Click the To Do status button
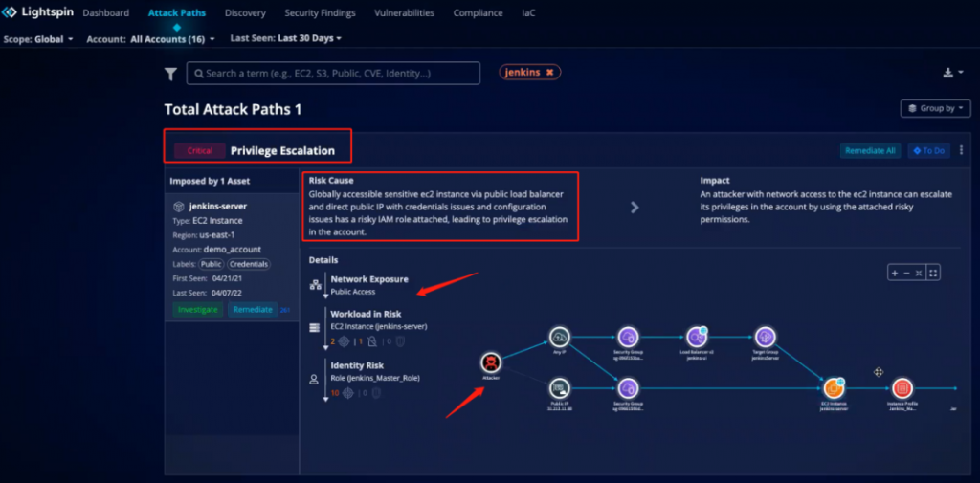Screen dimensions: 980x483 [928, 150]
